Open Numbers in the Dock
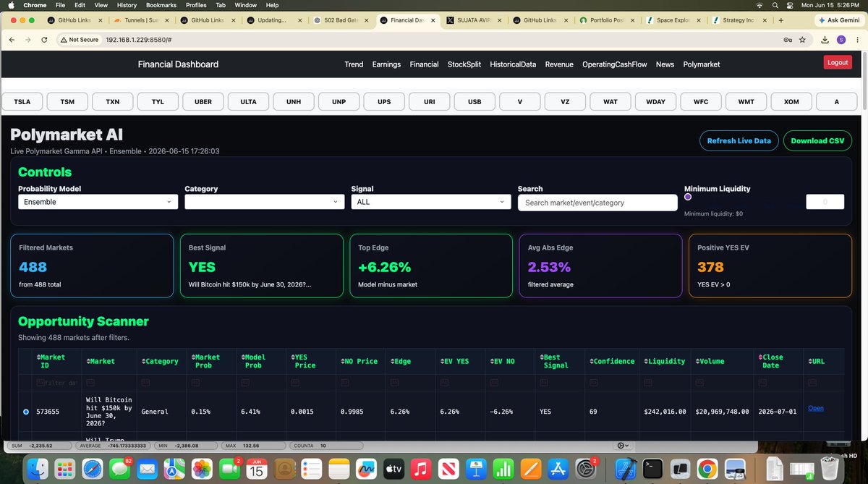 coord(503,468)
